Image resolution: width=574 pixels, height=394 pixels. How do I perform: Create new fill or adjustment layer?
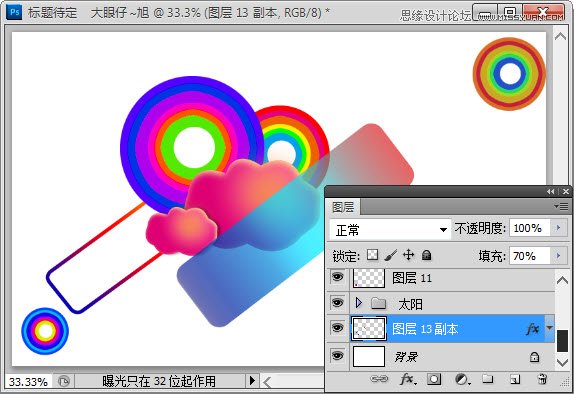pos(462,379)
